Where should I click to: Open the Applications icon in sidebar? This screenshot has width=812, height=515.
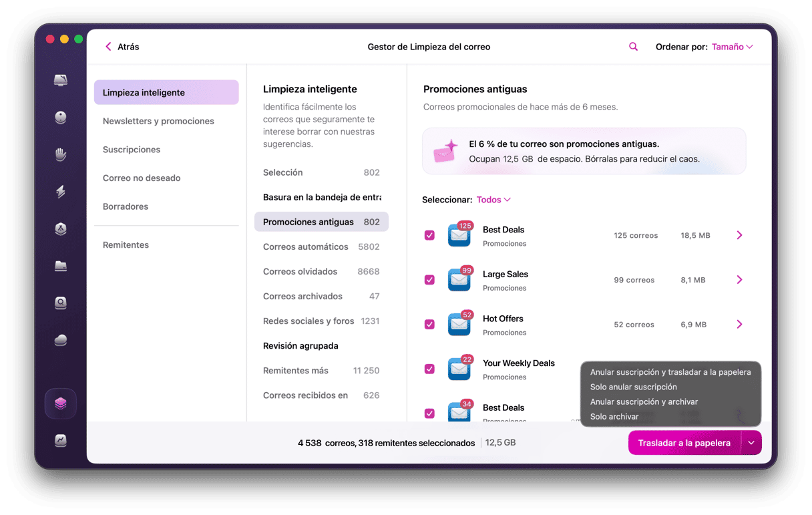[x=61, y=229]
